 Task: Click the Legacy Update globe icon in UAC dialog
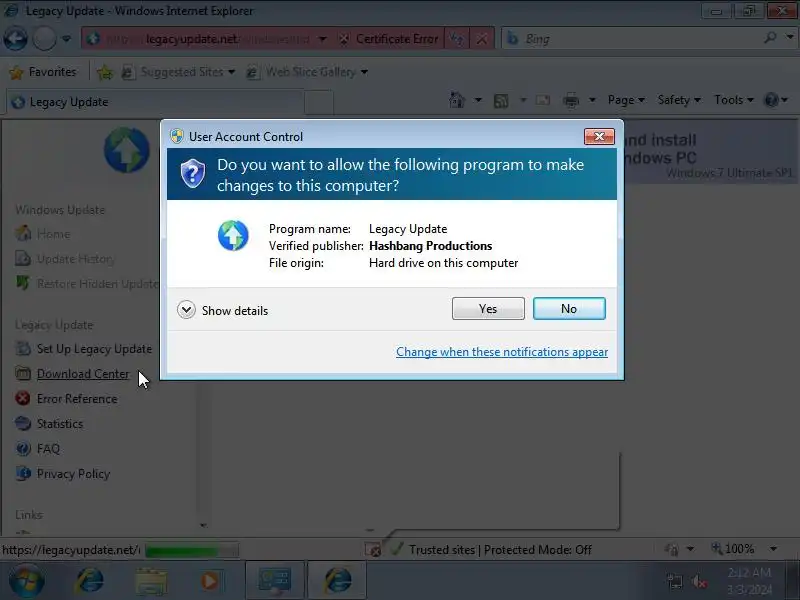233,236
